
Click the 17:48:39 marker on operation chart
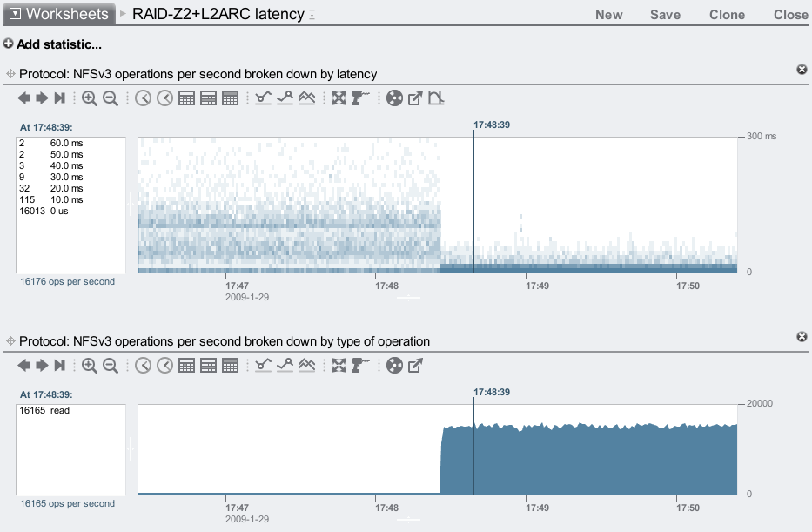[491, 392]
